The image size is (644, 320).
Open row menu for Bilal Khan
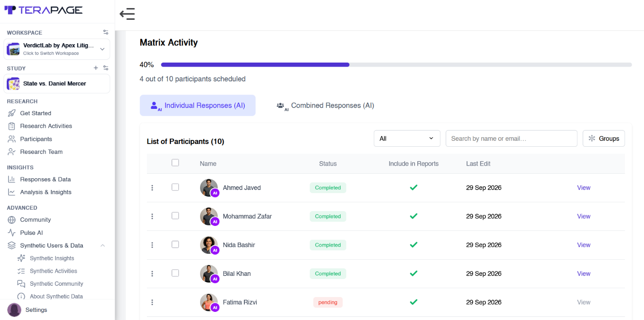152,274
